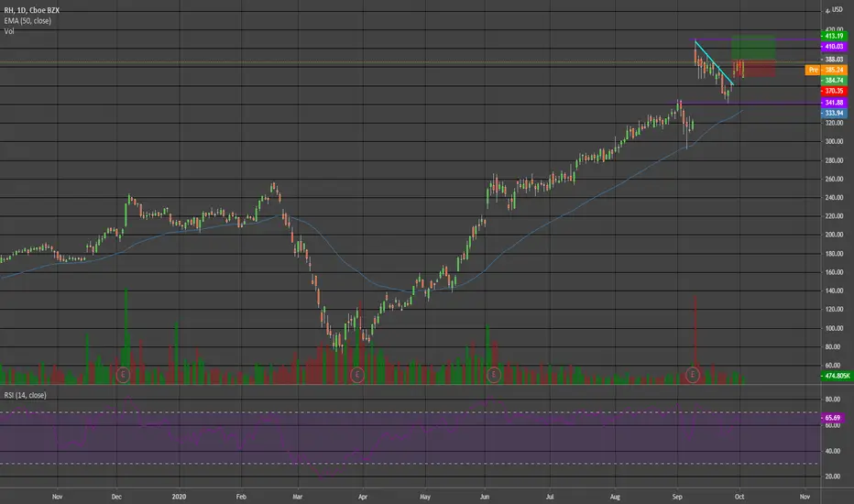Select the green profit zone of the long position
The width and height of the screenshot is (854, 504).
[753, 48]
